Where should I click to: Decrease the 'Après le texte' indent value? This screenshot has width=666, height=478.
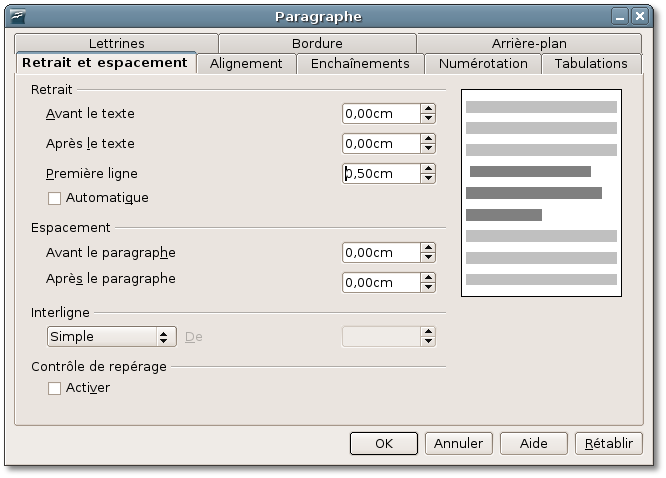point(428,148)
